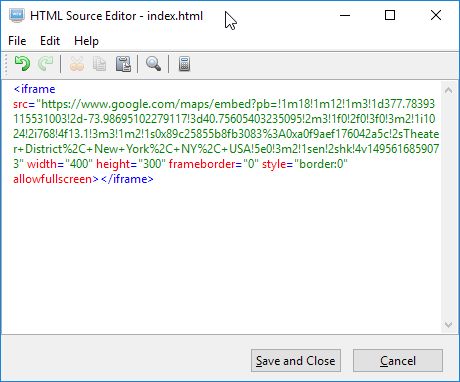Click the frameborder="0" attribute

tap(214, 164)
